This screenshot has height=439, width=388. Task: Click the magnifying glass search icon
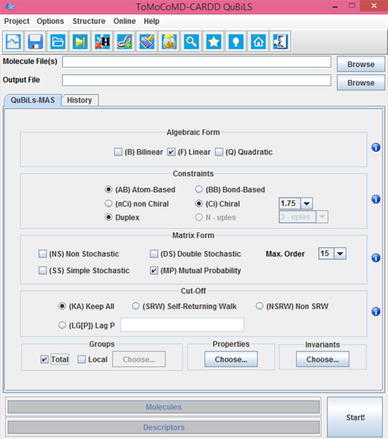point(191,42)
